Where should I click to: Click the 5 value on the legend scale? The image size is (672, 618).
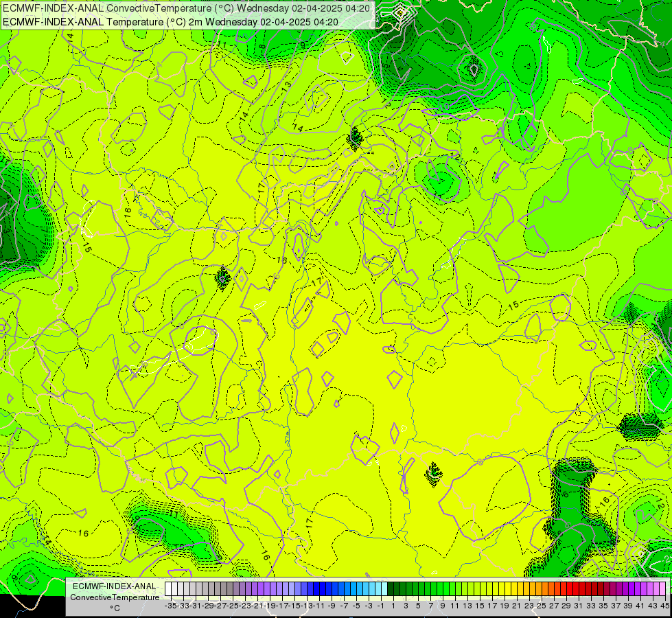418,606
